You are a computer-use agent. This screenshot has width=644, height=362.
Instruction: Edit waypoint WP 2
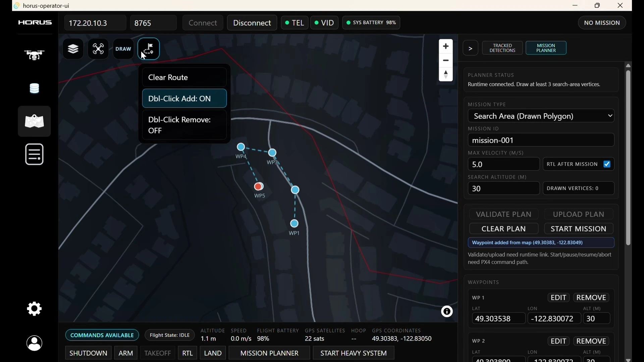[558, 341]
